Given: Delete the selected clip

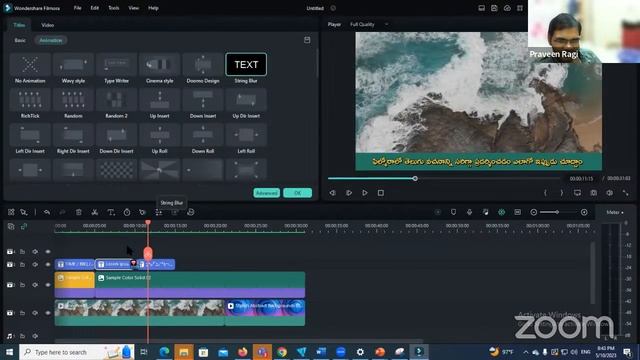Looking at the screenshot, I should (79, 212).
